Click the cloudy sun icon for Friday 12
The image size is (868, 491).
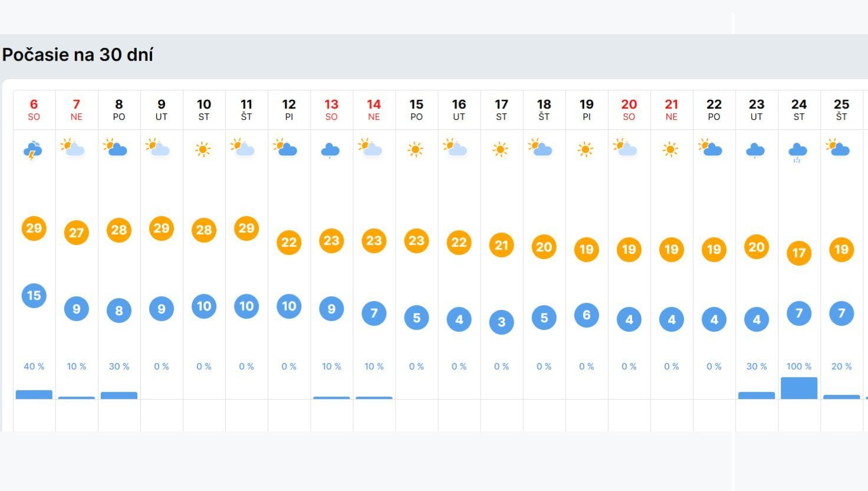[x=287, y=148]
